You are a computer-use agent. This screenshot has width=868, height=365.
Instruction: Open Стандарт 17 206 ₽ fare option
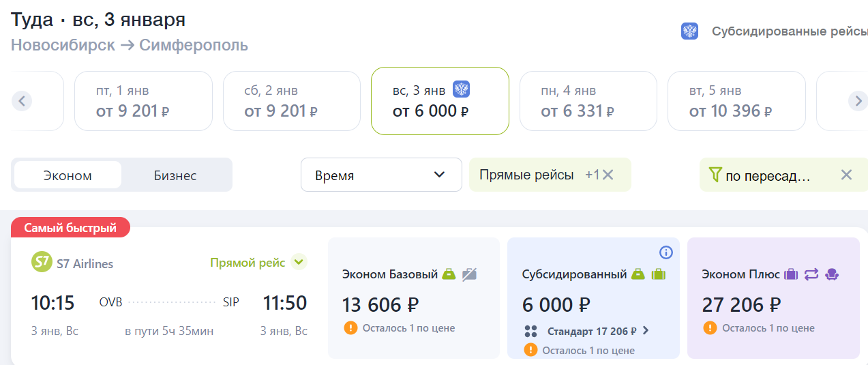(x=587, y=331)
